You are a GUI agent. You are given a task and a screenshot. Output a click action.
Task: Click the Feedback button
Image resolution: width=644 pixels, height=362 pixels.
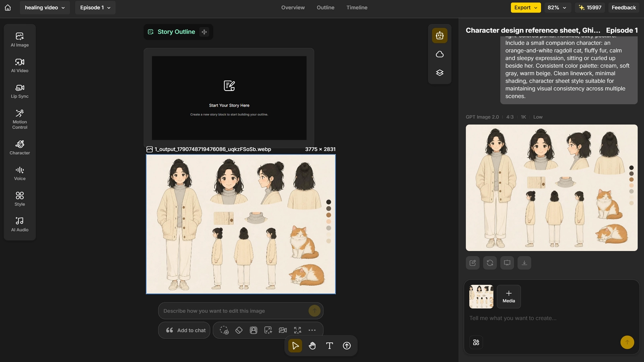coord(624,8)
